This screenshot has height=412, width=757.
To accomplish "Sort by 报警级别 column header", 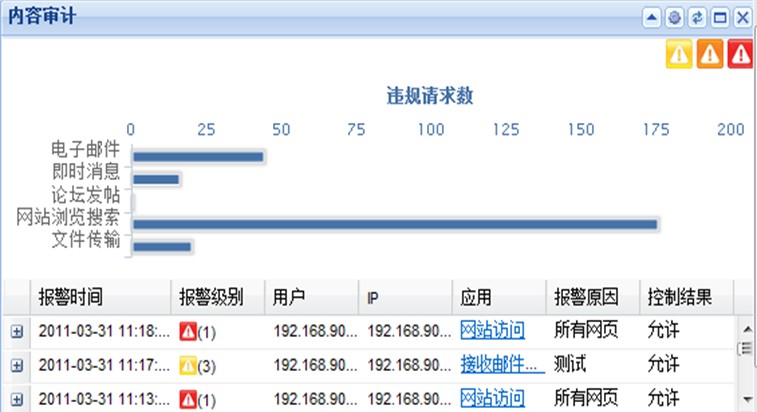I will tap(218, 297).
